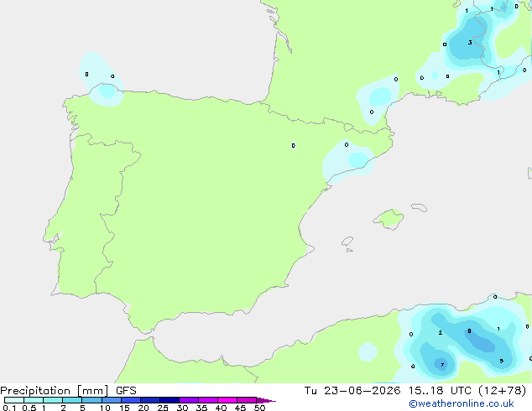Click the '2' precipitation value in Algeria

coord(440,333)
